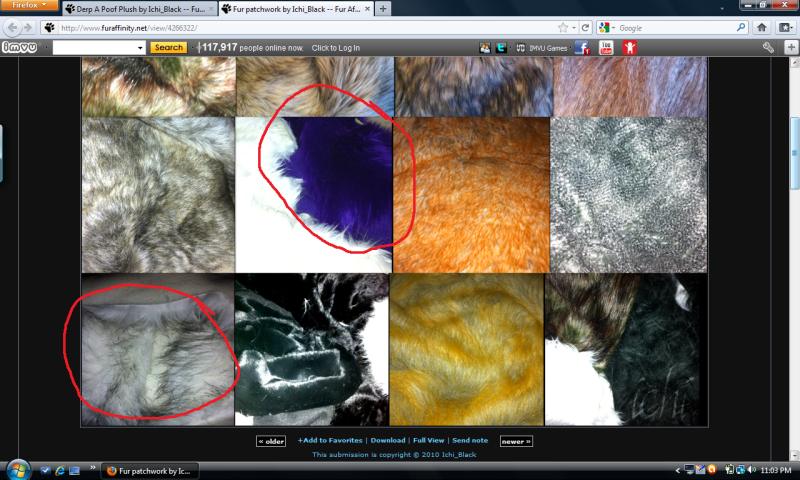Click the Download link below the image
Image resolution: width=800 pixels, height=480 pixels.
[x=389, y=440]
